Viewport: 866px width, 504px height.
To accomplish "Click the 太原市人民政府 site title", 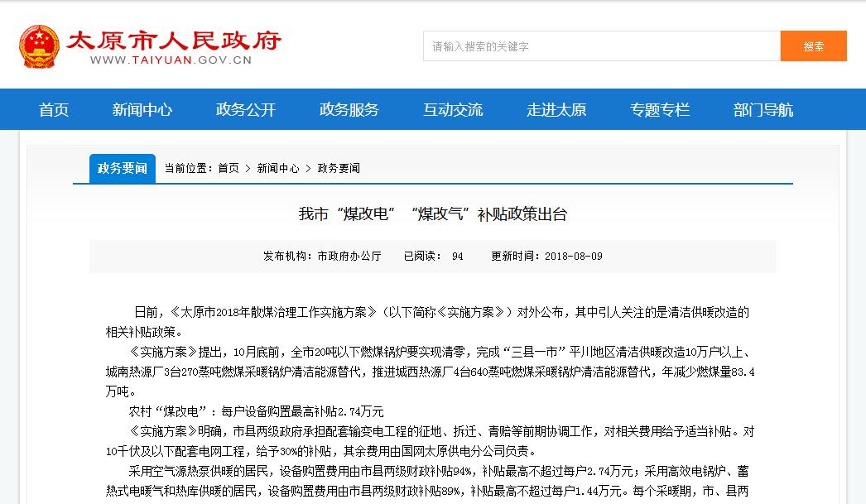I will point(174,41).
